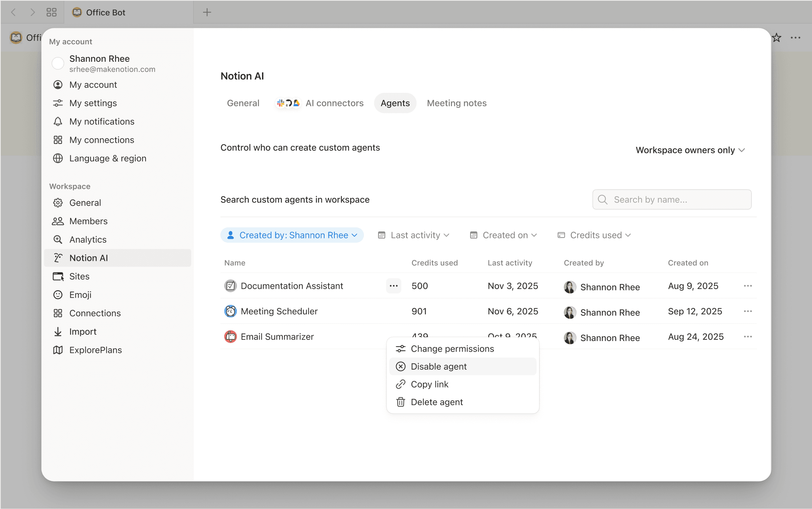812x509 pixels.
Task: Open Language & region settings
Action: click(x=107, y=158)
